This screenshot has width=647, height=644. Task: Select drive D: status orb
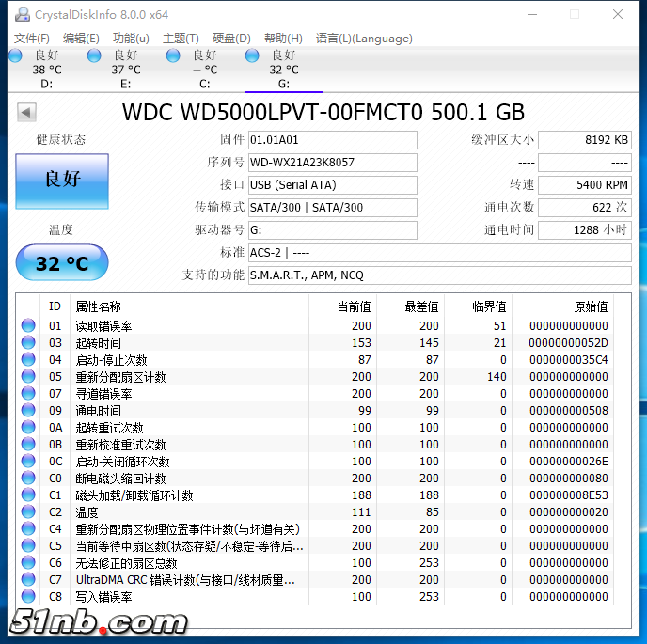pos(15,56)
